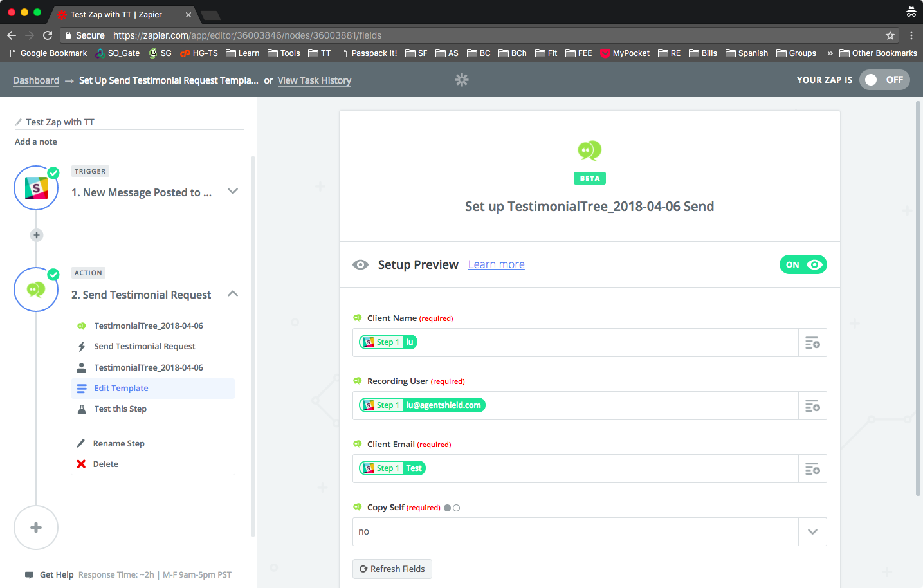Click the Client Name input field
The height and width of the screenshot is (588, 923).
click(x=576, y=343)
